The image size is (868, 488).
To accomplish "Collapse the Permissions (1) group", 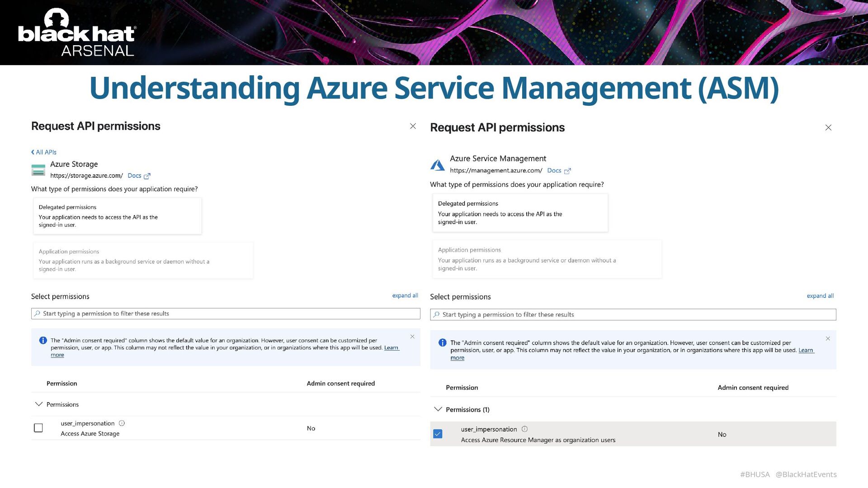I will [x=438, y=409].
